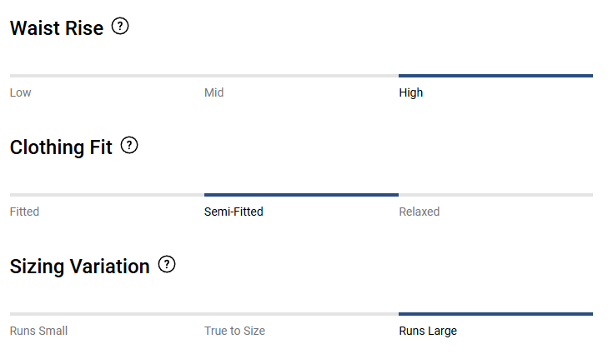The height and width of the screenshot is (364, 613).
Task: Open the Sizing Variation help icon
Action: [167, 264]
